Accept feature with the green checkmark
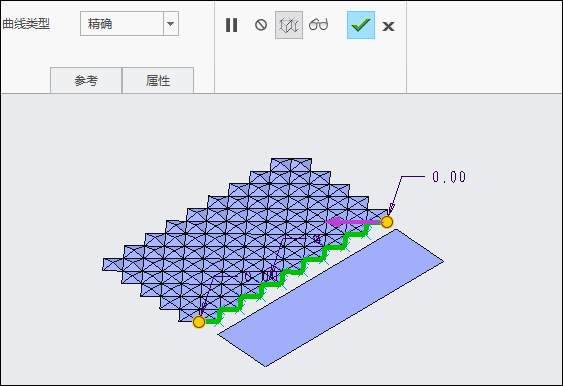563x386 pixels. (x=361, y=25)
